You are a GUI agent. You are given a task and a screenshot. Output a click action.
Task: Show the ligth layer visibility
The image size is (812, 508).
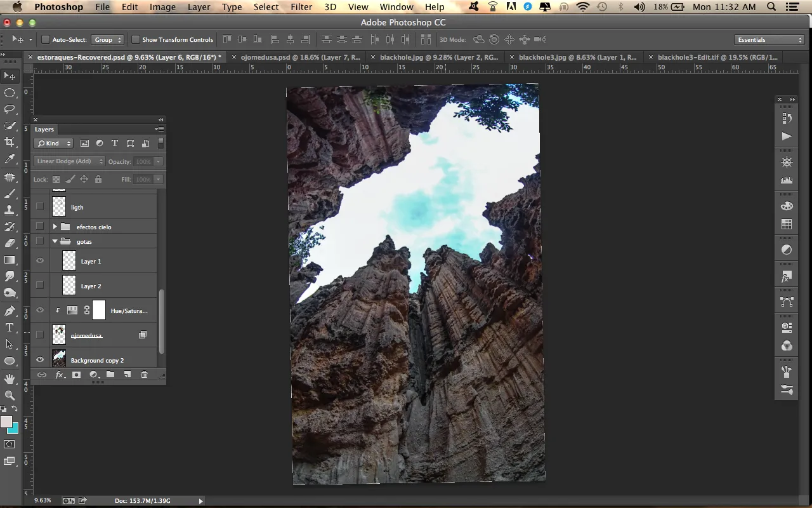[40, 206]
